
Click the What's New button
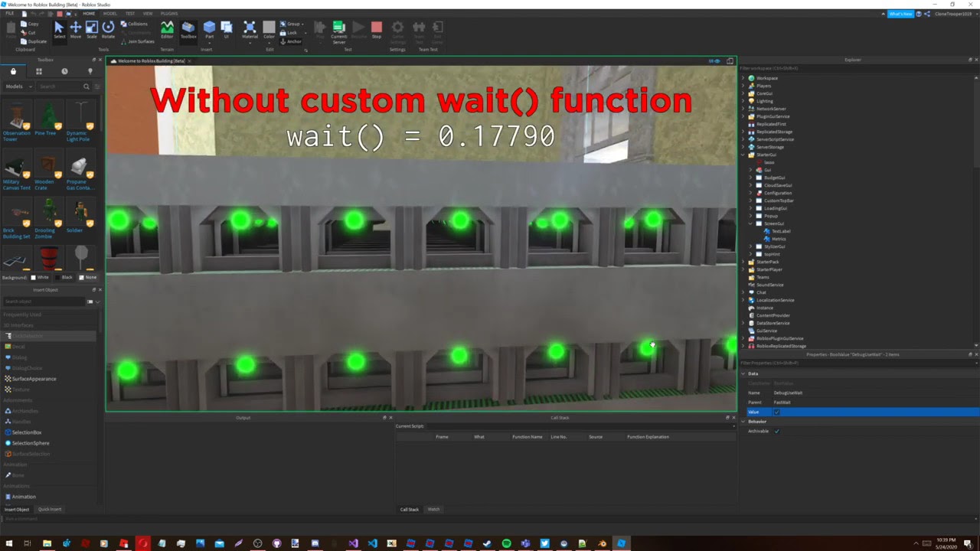click(900, 14)
